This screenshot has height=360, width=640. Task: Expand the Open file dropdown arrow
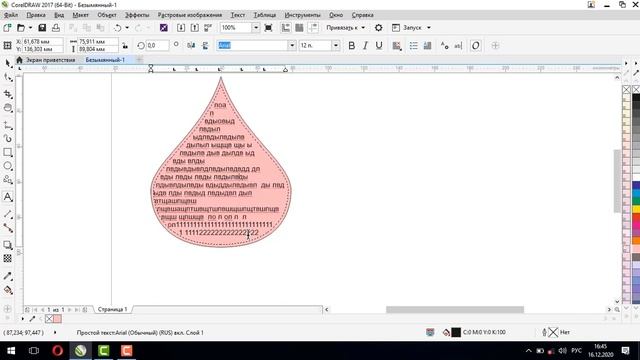(x=30, y=28)
